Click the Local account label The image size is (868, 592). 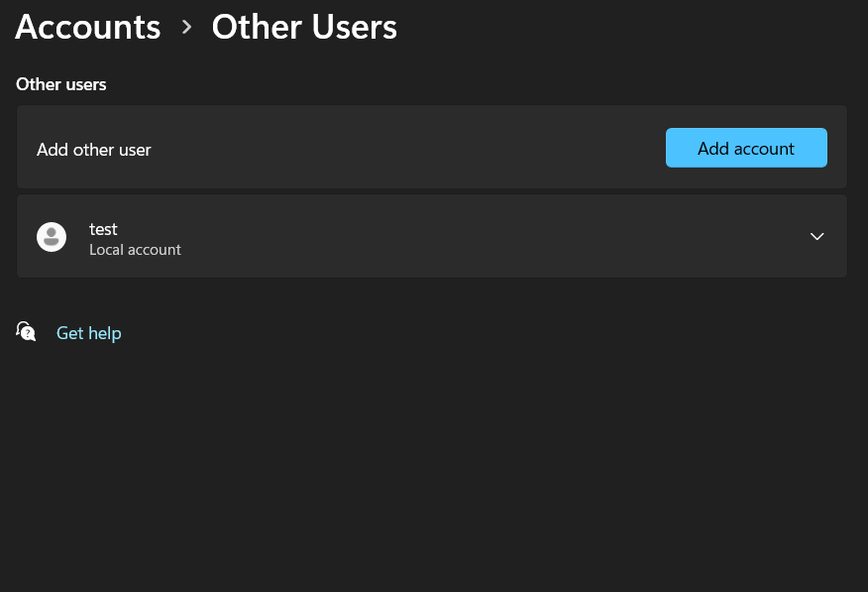click(x=135, y=249)
